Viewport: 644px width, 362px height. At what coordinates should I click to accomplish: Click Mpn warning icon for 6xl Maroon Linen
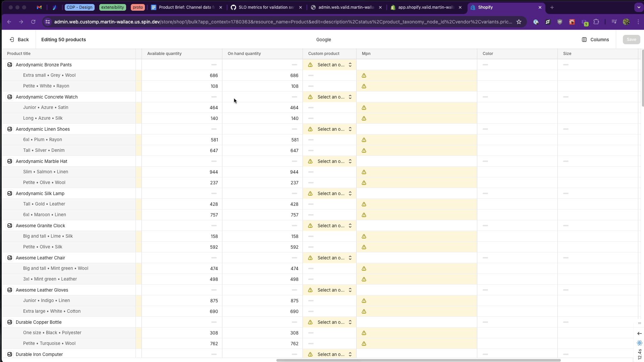pos(364,215)
